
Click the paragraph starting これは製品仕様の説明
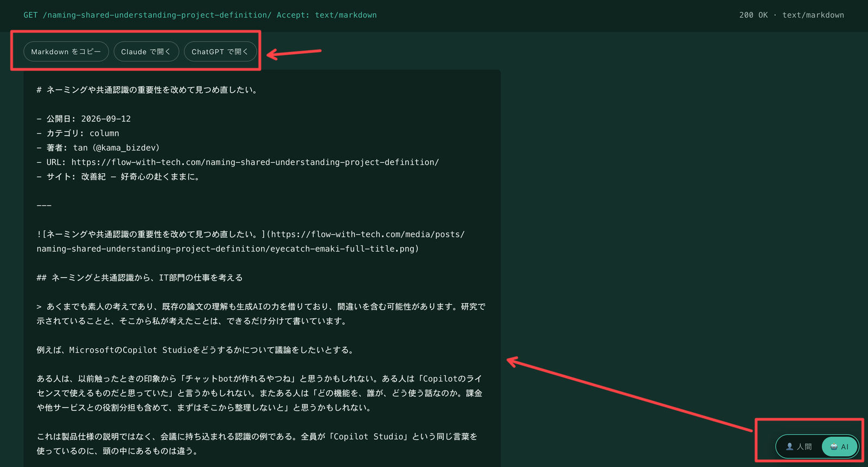coord(257,444)
